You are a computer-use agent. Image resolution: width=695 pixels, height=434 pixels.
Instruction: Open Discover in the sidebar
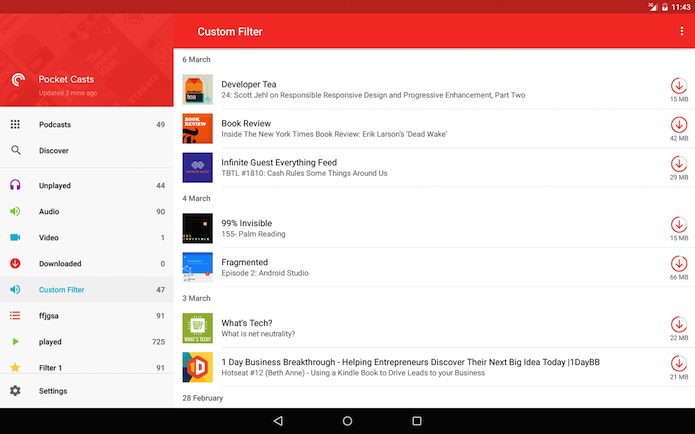point(54,151)
